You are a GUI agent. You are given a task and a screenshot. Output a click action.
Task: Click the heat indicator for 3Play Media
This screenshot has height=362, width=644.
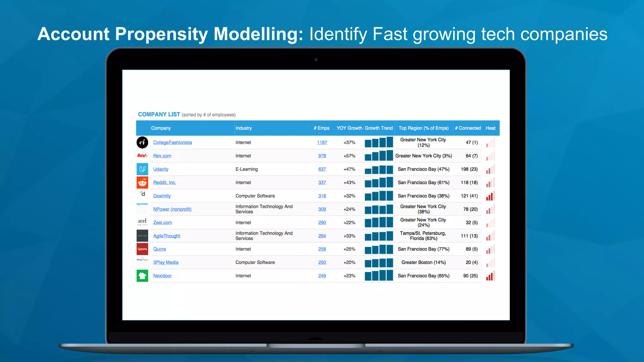click(490, 262)
